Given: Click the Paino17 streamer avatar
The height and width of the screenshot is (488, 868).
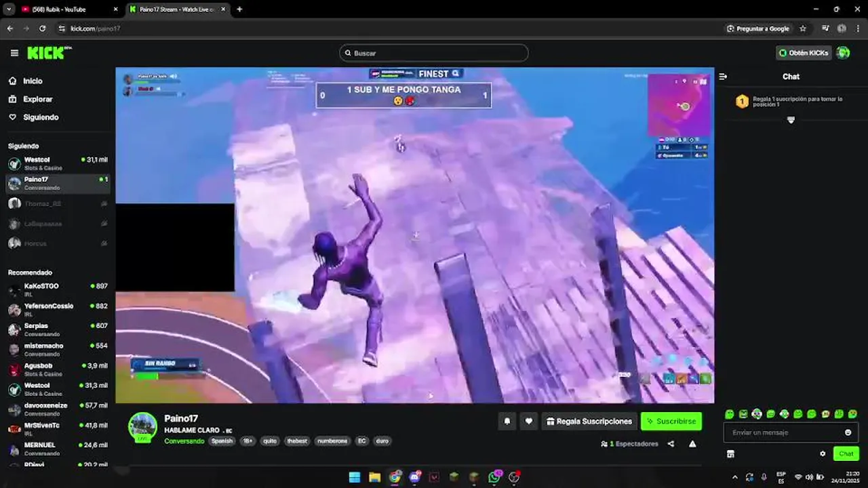Looking at the screenshot, I should (142, 427).
